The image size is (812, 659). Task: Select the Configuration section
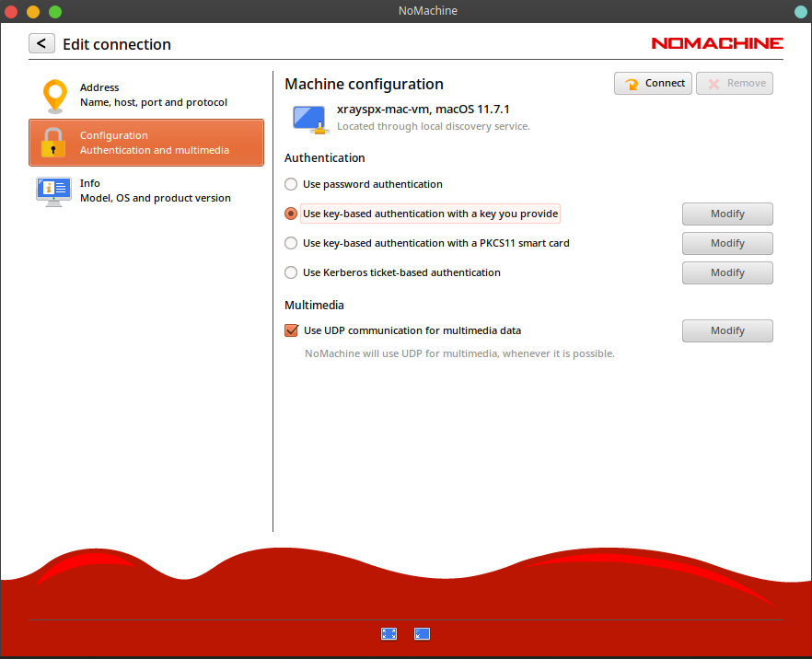pyautogui.click(x=146, y=143)
